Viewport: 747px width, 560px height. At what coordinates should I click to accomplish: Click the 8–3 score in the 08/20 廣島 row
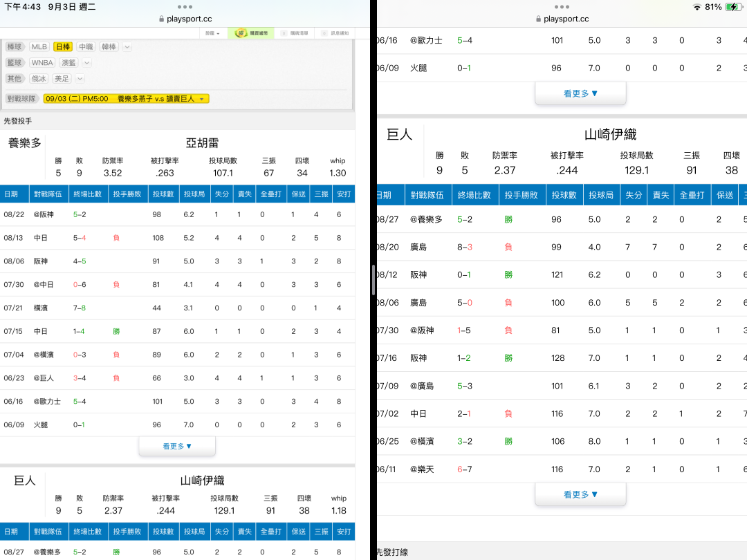pyautogui.click(x=465, y=247)
